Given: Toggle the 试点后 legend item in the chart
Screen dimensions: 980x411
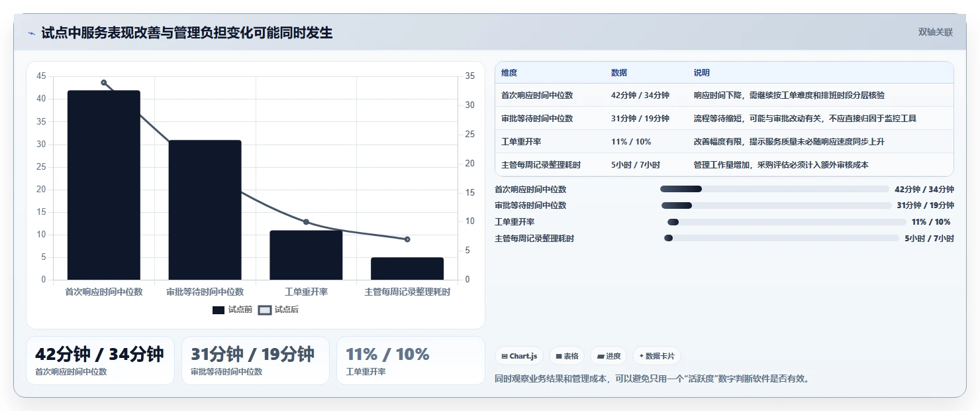Looking at the screenshot, I should (278, 310).
